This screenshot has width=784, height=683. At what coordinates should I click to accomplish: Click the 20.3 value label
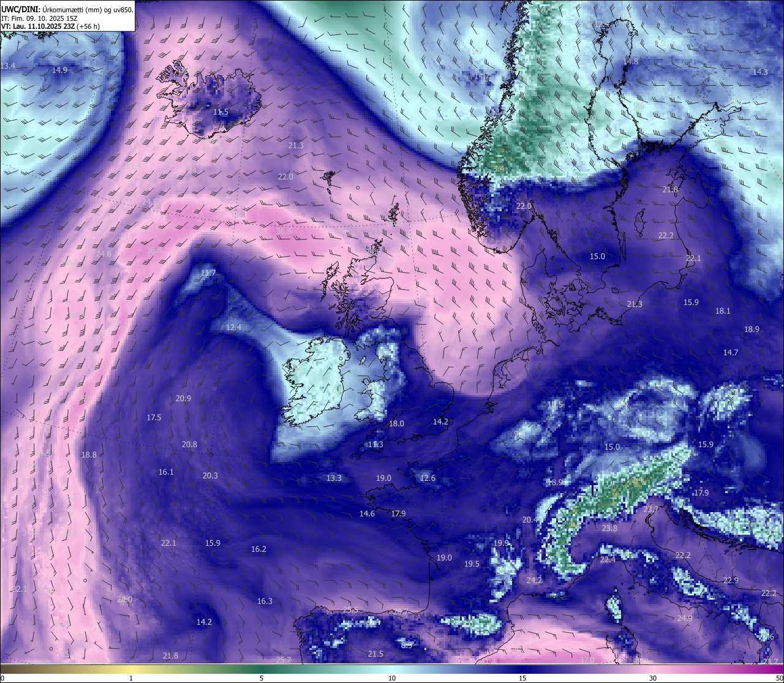210,475
